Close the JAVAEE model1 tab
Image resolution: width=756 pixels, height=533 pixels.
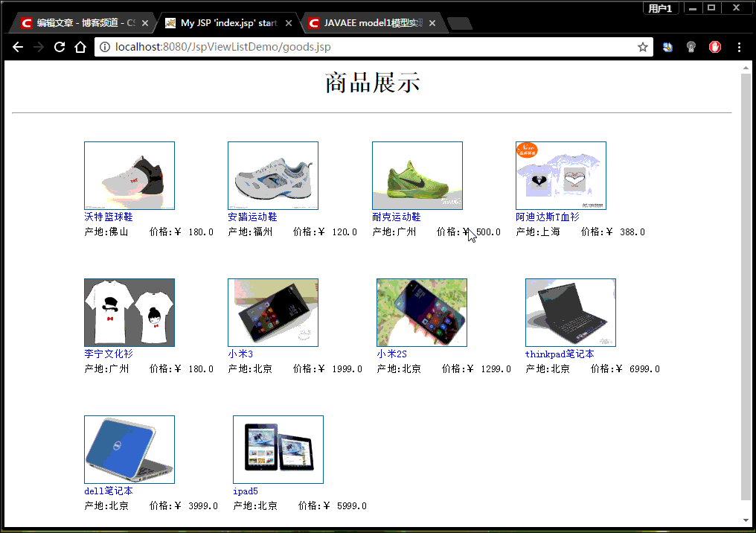click(432, 23)
